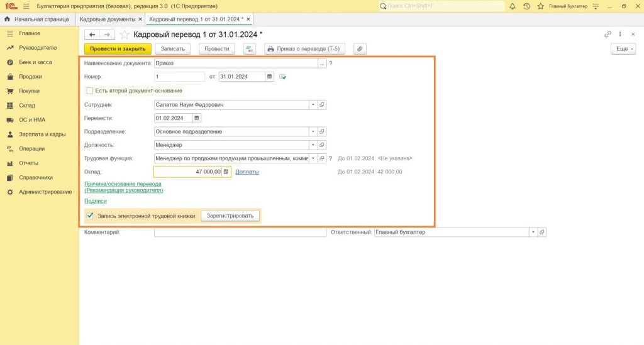Enable Есть второй документ-основание checkbox
This screenshot has height=345, width=644.
tap(90, 90)
